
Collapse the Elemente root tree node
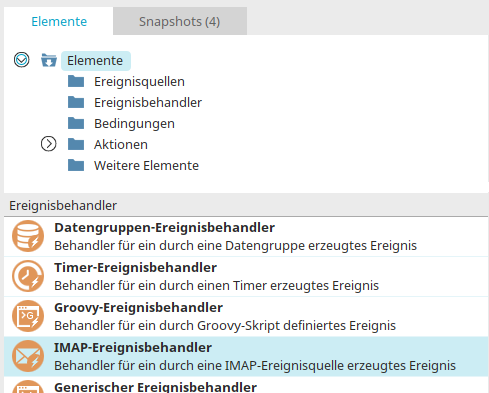tap(22, 60)
